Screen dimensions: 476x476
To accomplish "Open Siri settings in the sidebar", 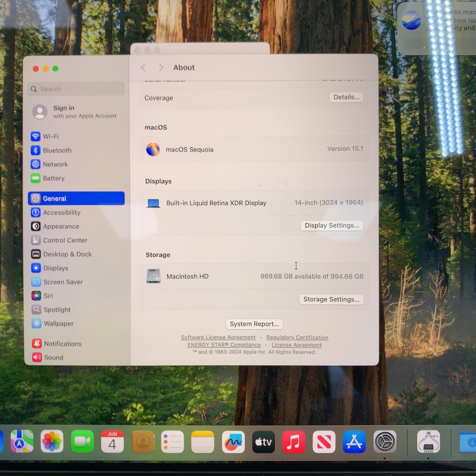I will [x=42, y=295].
